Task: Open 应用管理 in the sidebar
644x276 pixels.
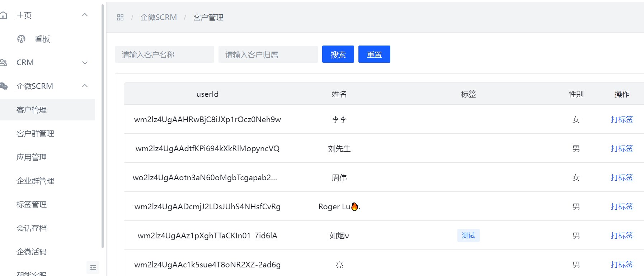Action: tap(32, 157)
